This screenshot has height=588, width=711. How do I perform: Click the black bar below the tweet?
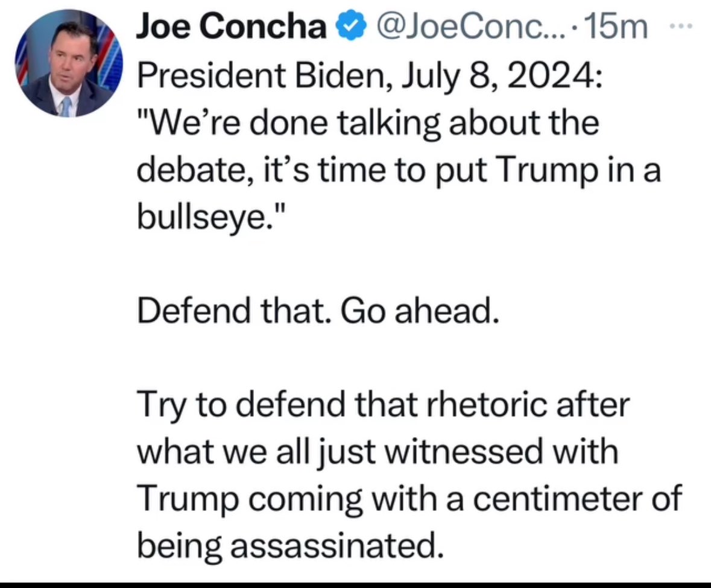click(x=355, y=585)
